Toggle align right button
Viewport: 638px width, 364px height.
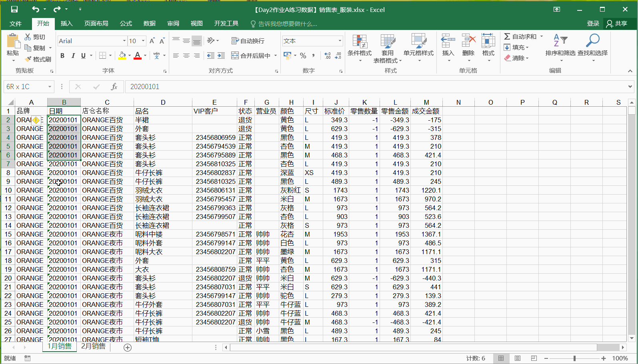tap(197, 56)
